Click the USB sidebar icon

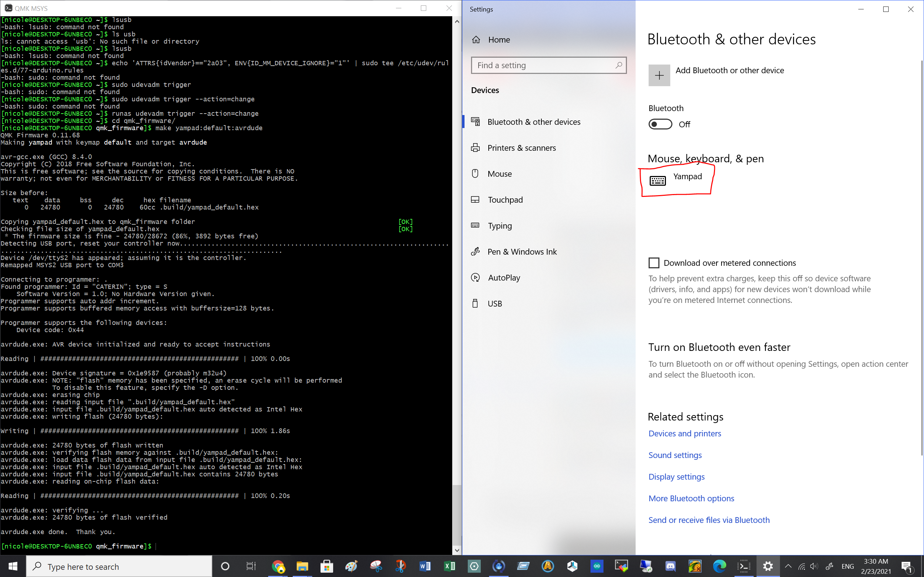point(475,303)
